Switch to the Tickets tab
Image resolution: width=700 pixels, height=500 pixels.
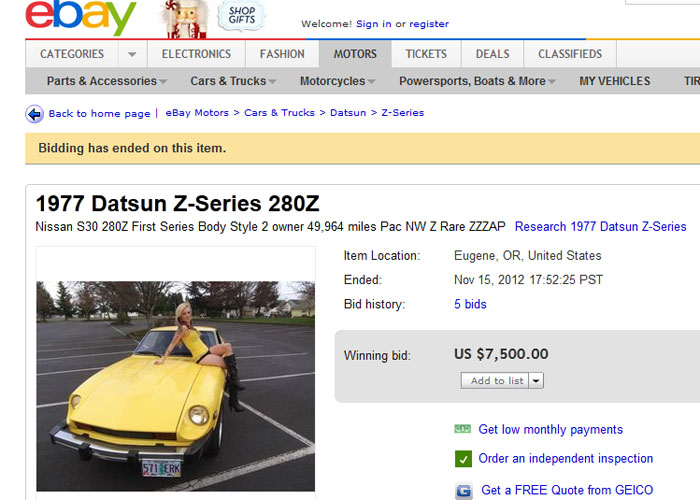click(x=426, y=54)
